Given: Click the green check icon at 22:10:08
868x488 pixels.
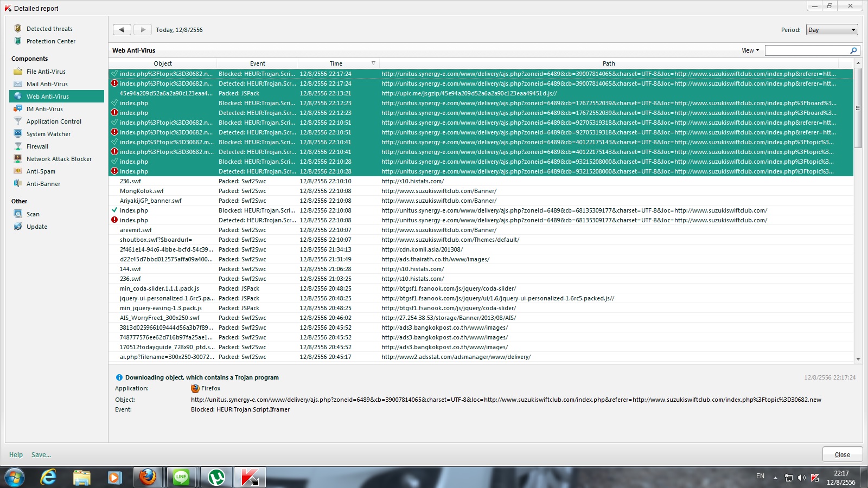Looking at the screenshot, I should click(x=114, y=210).
